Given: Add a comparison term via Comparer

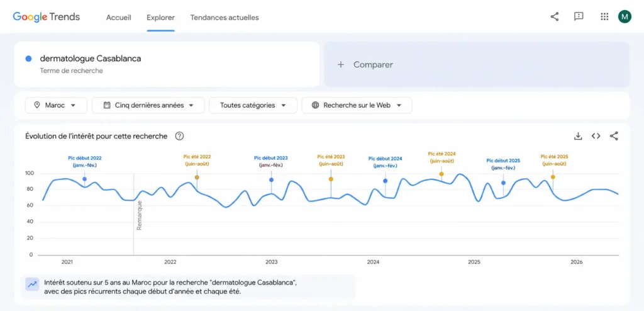Looking at the screenshot, I should coord(477,65).
